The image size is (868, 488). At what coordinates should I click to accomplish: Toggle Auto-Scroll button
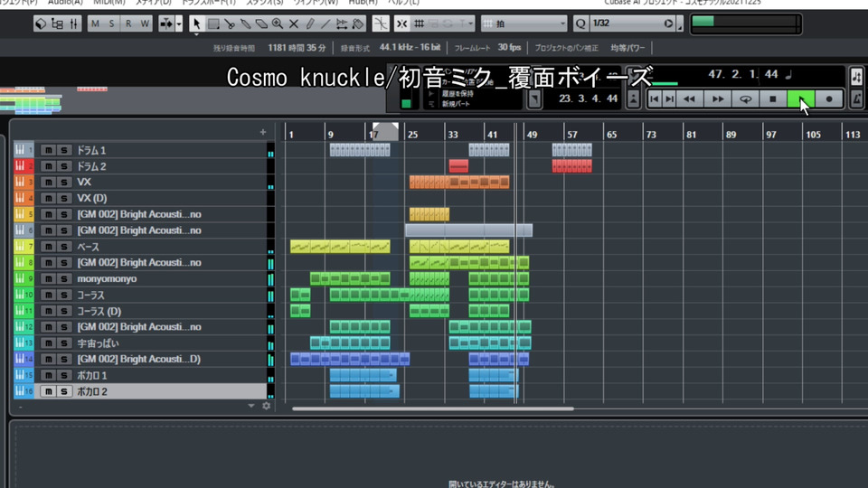point(167,23)
